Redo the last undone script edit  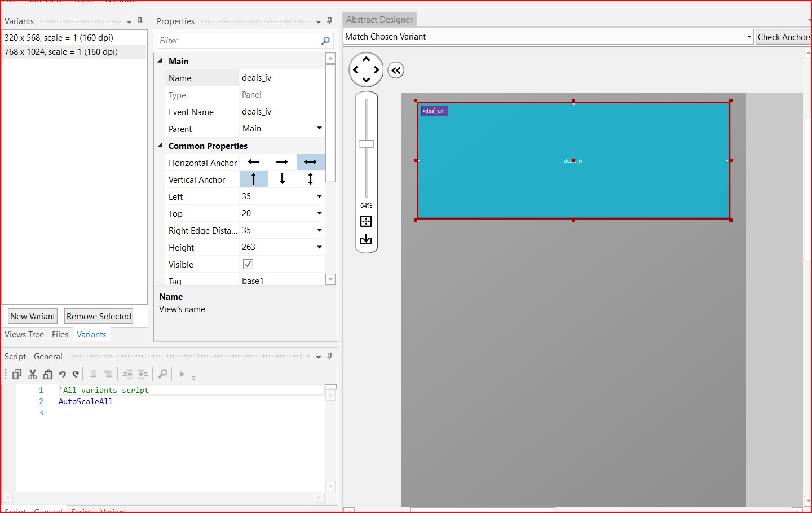tap(76, 374)
